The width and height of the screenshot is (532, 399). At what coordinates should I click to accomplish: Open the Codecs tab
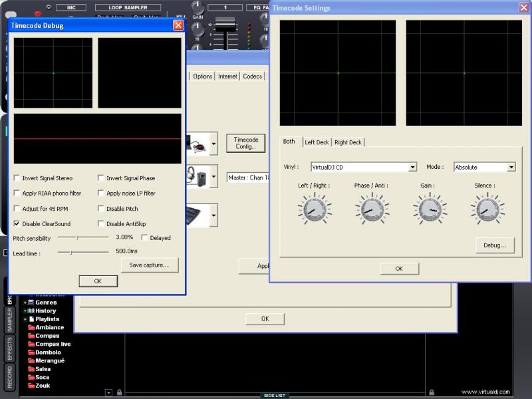(x=252, y=76)
